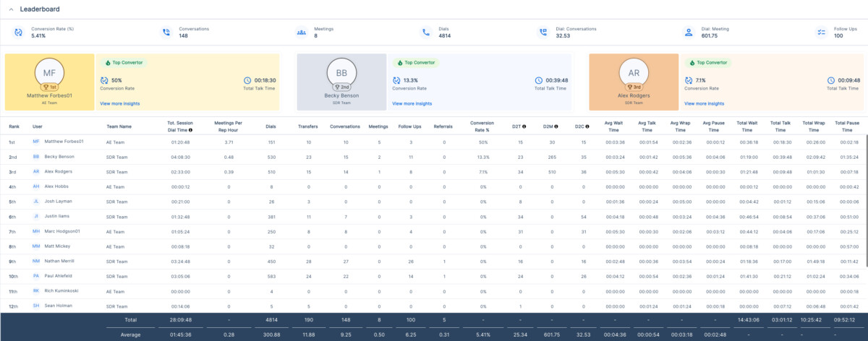
Task: Click the D2T info icon
Action: coord(524,126)
